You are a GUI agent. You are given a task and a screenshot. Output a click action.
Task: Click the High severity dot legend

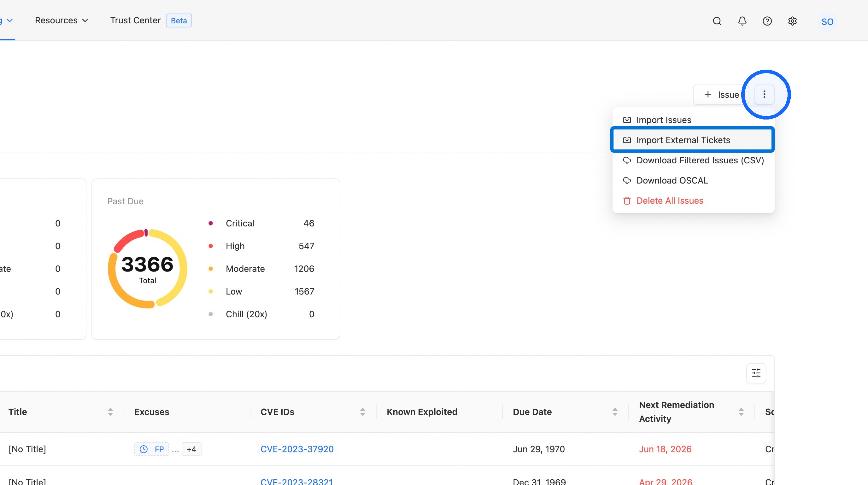(211, 246)
